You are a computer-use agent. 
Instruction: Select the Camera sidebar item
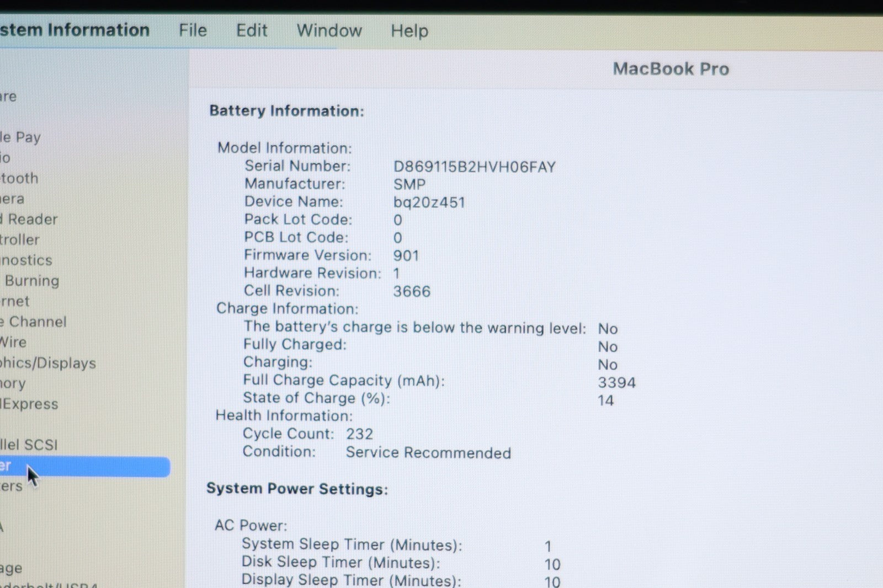(12, 199)
